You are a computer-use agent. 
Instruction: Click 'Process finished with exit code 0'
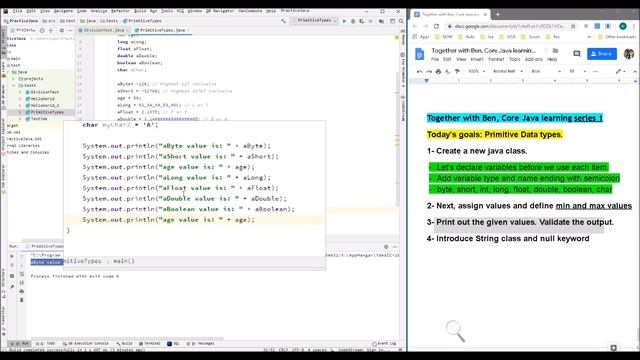click(x=75, y=276)
